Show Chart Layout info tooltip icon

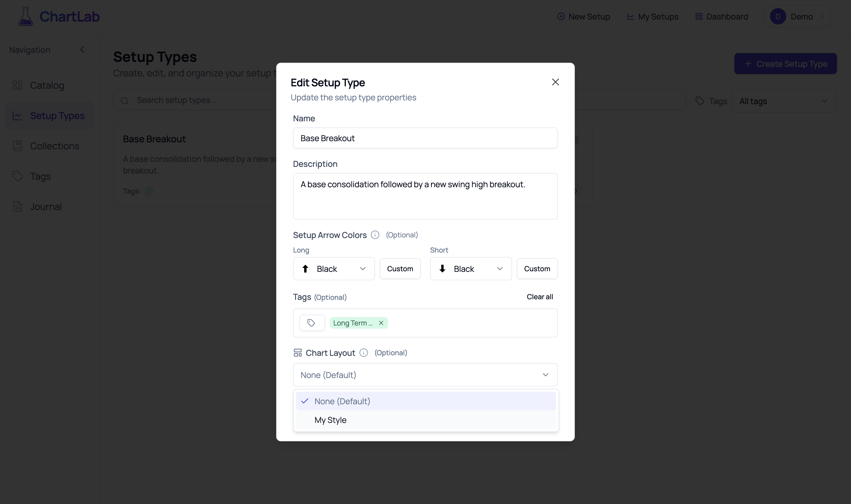click(363, 353)
